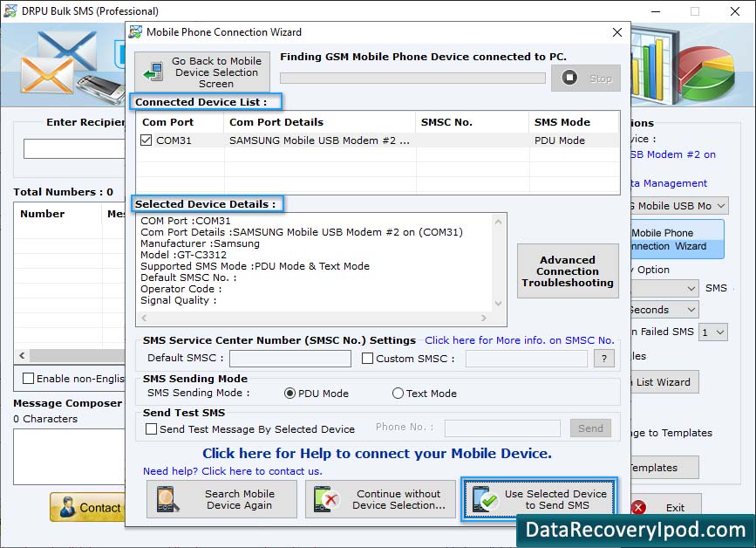Image resolution: width=756 pixels, height=548 pixels.
Task: Click the magnifier phone icon on Search Mobile Device Again
Action: pyautogui.click(x=167, y=499)
